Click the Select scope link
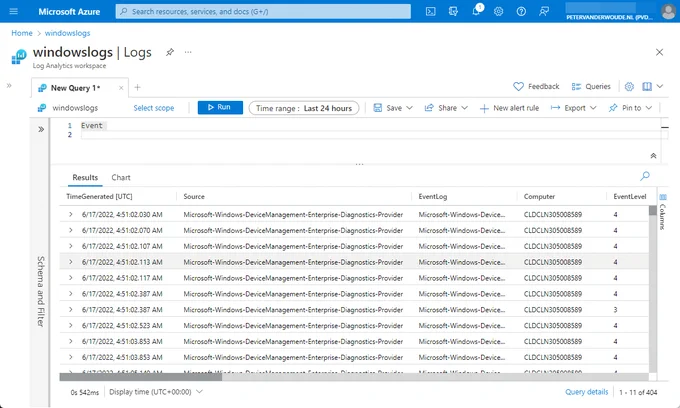 click(154, 108)
